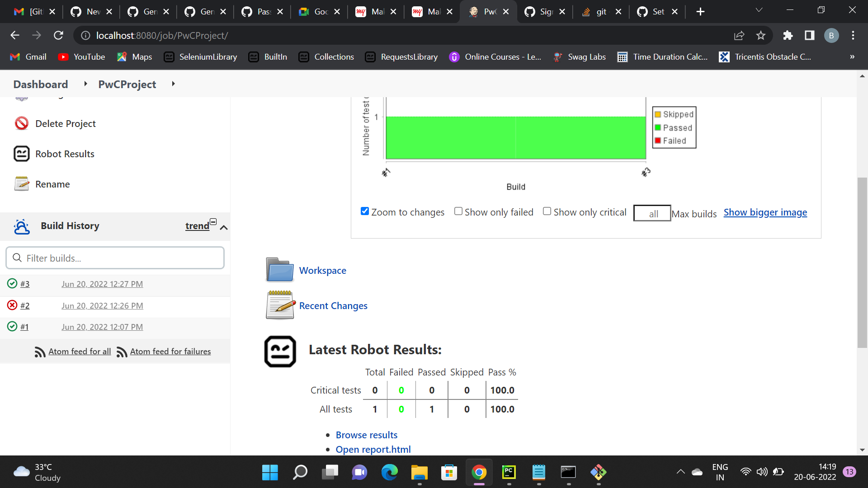Collapse the Build History panel chevron
This screenshot has width=868, height=488.
click(224, 228)
